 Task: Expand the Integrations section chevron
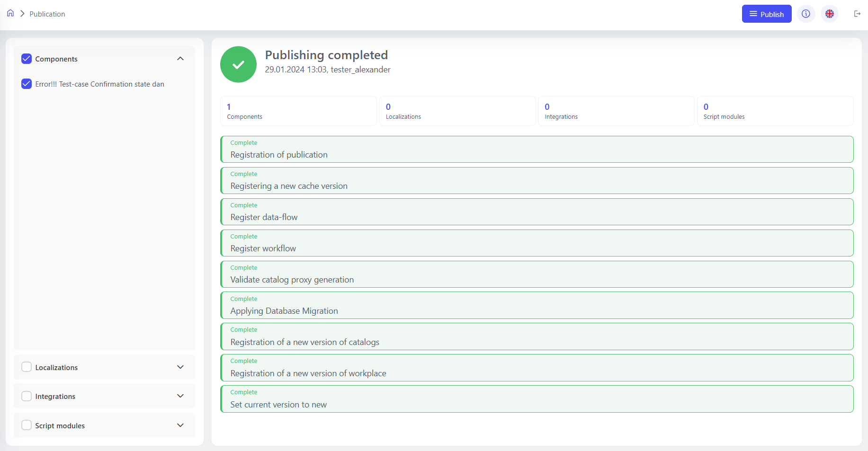[x=180, y=396]
